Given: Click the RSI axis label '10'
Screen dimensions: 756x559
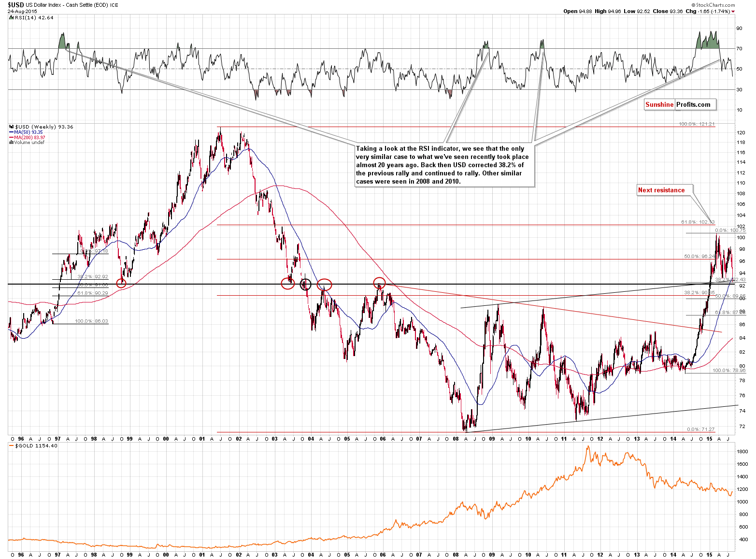Looking at the screenshot, I should (739, 110).
